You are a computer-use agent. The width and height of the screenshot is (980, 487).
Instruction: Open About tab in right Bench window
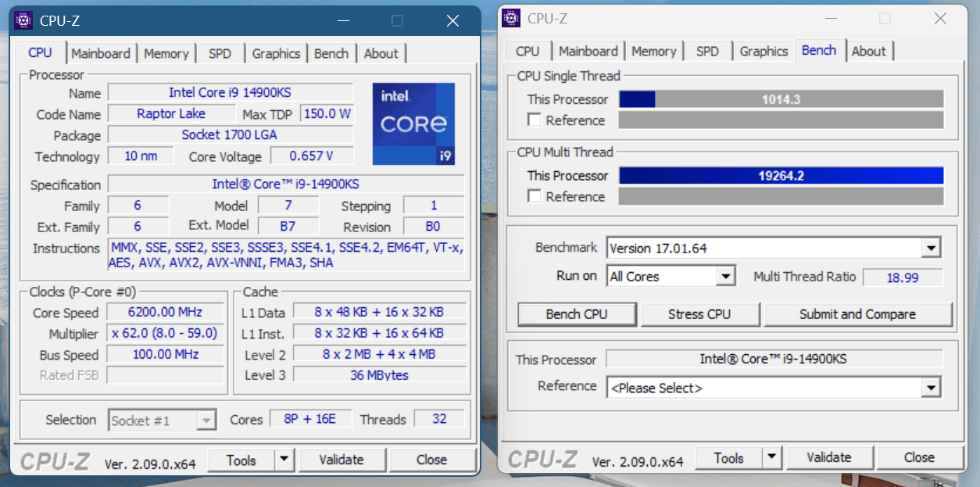pos(868,51)
